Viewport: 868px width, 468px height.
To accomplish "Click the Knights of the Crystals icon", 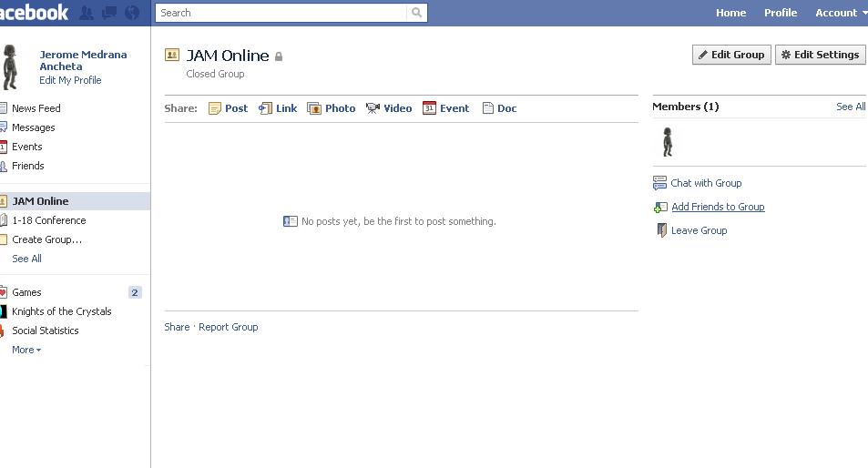I will pyautogui.click(x=4, y=311).
